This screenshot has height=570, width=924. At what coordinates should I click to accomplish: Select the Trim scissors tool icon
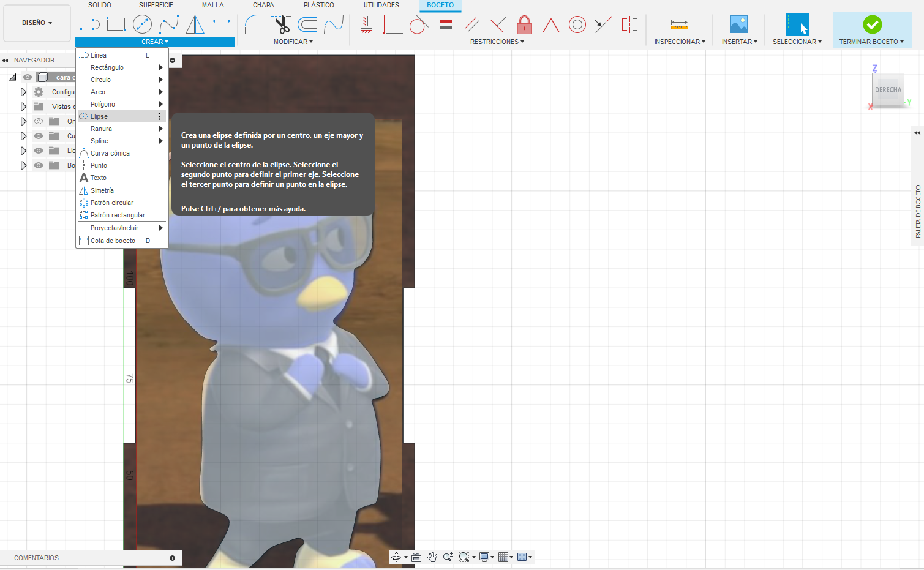click(281, 24)
